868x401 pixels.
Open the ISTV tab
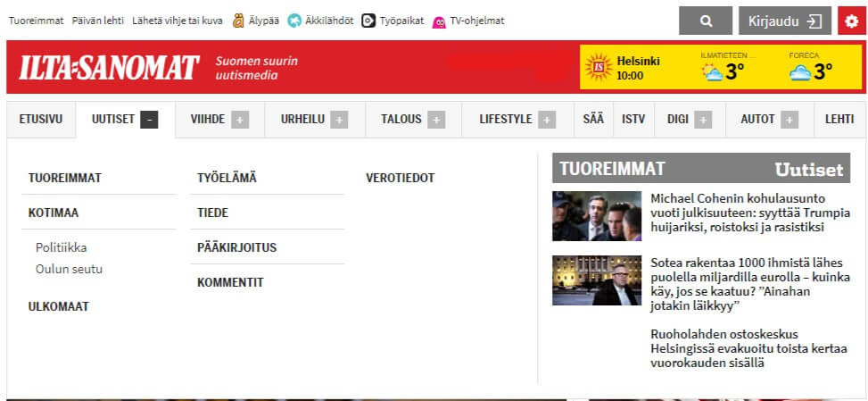pyautogui.click(x=633, y=119)
